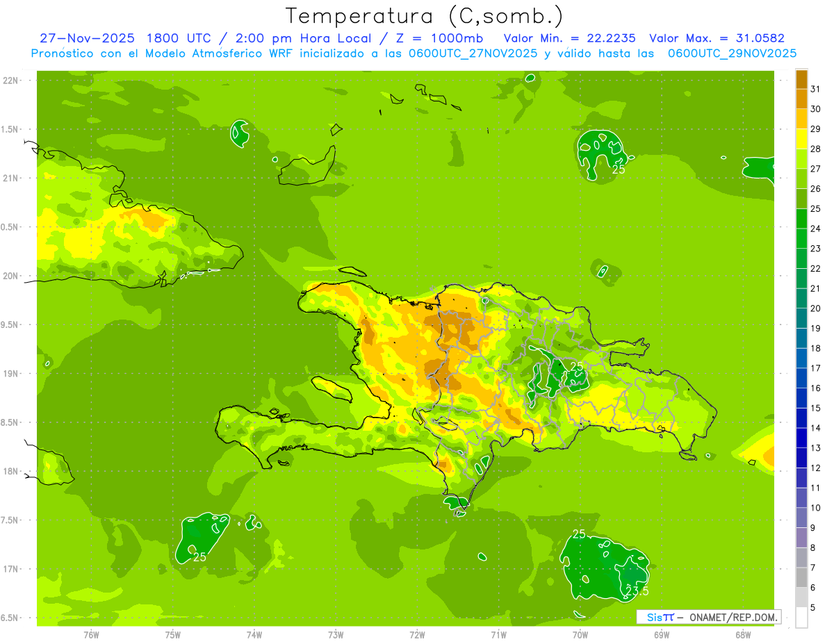
Task: Click the '68W' longitude label
Action: pos(743,635)
